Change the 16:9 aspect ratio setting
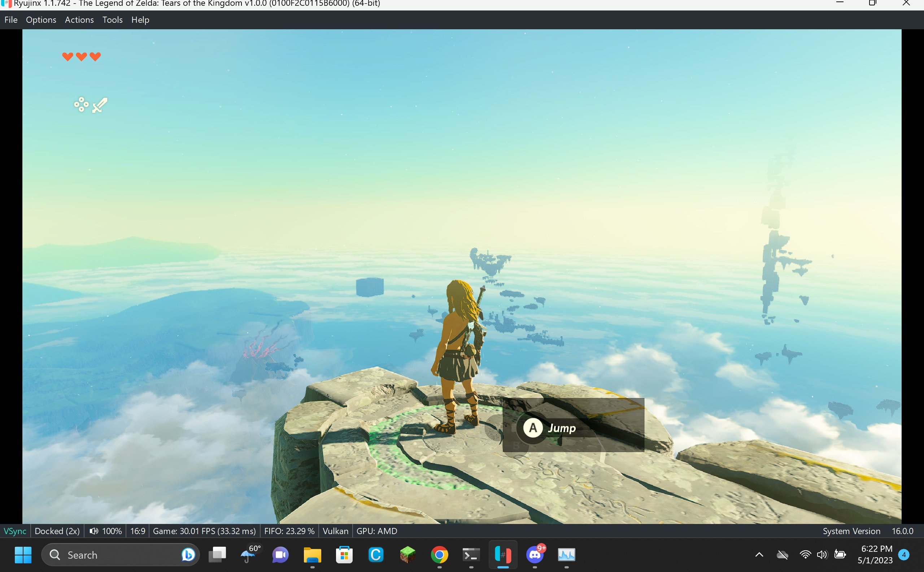924x572 pixels. 138,531
